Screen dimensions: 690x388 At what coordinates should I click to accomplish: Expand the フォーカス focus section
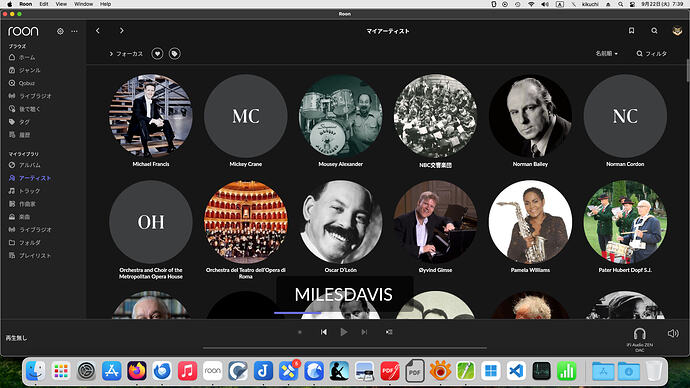coord(126,54)
